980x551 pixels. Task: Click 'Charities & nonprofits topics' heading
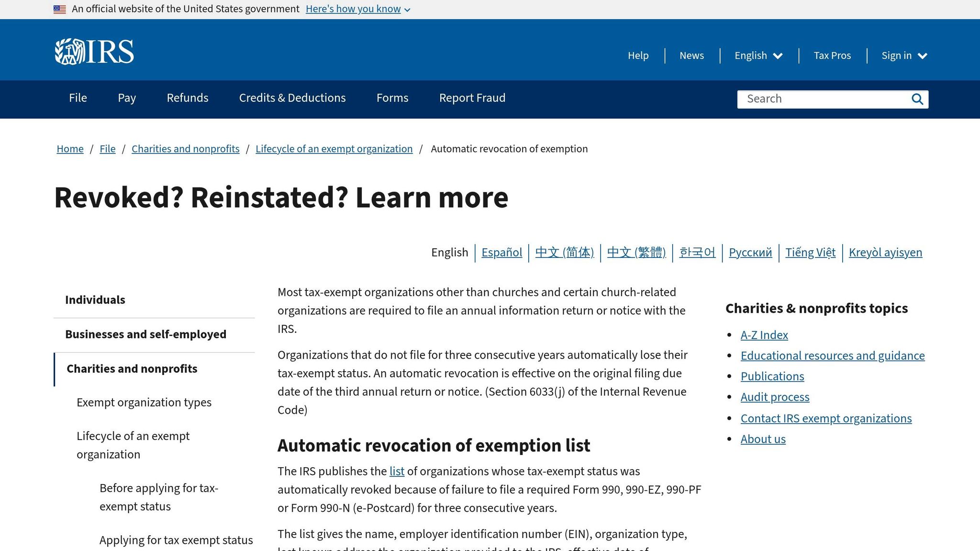point(816,309)
